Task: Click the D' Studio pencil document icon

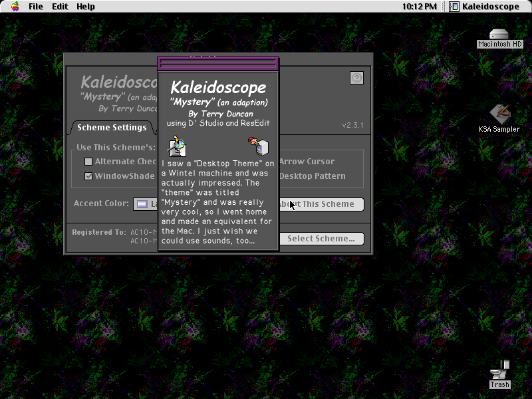Action: click(177, 146)
